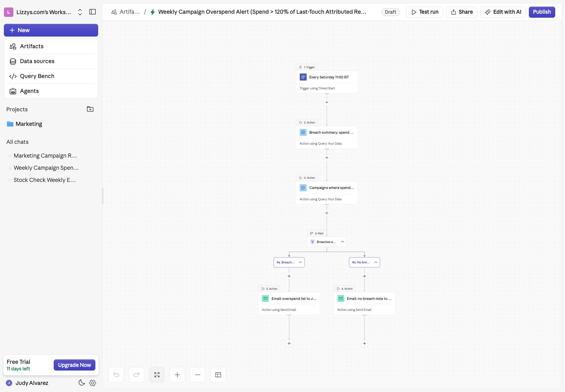Fit workflow to screen icon
Viewport: 565px width, 392px height.
(157, 375)
